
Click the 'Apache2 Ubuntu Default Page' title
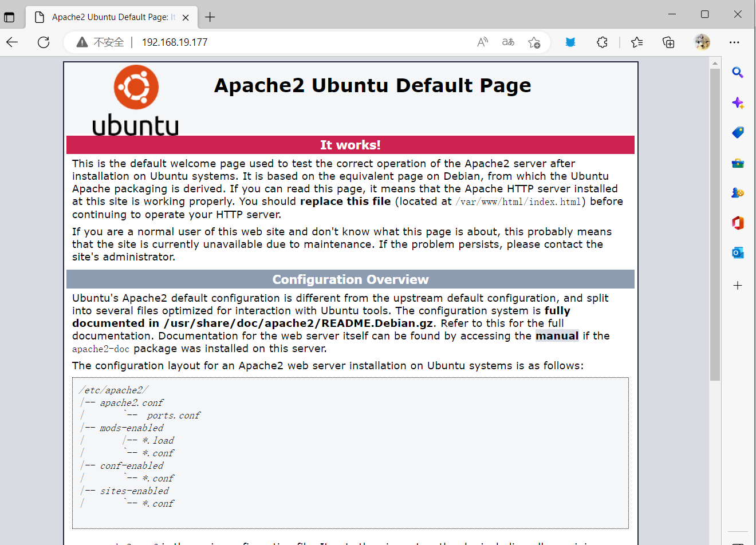(373, 85)
